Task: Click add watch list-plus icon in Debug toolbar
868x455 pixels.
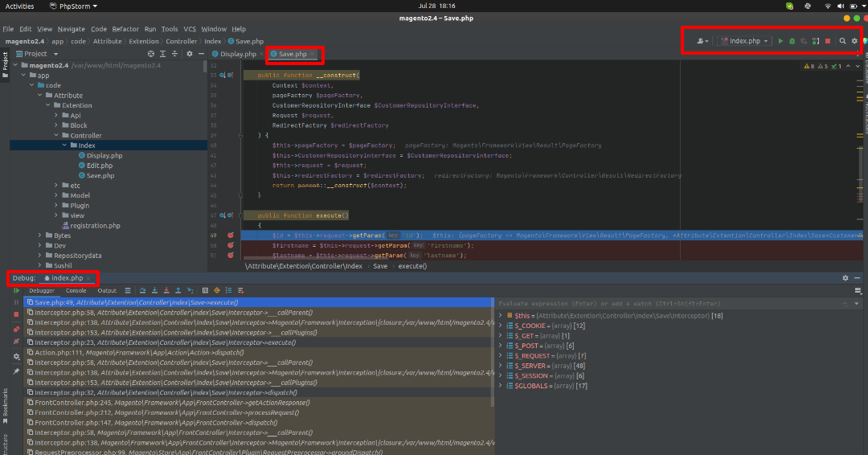Action: (241, 290)
